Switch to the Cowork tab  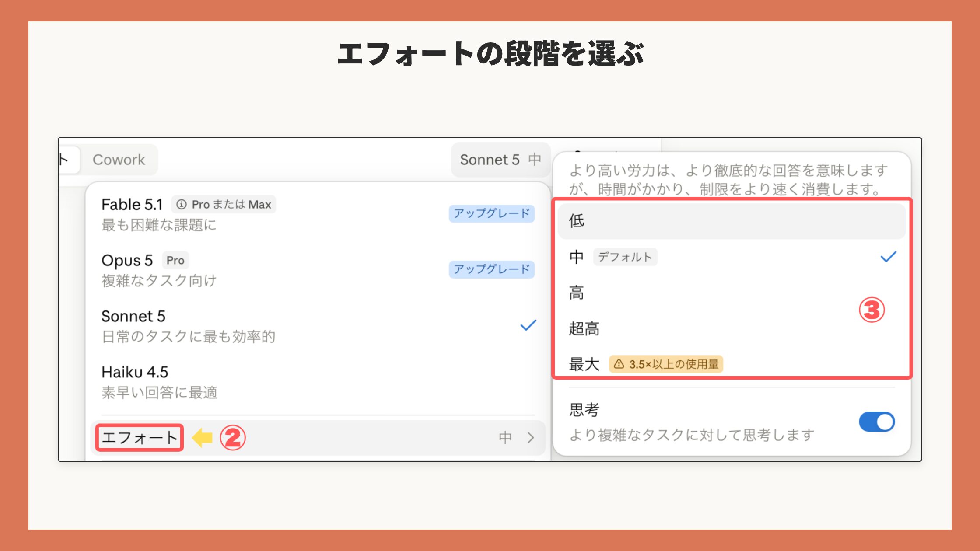point(119,160)
